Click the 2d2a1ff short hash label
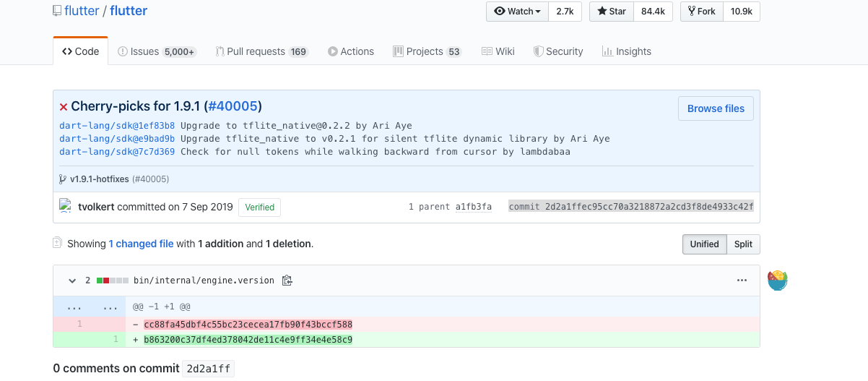Image resolution: width=868 pixels, height=381 pixels. [x=209, y=369]
